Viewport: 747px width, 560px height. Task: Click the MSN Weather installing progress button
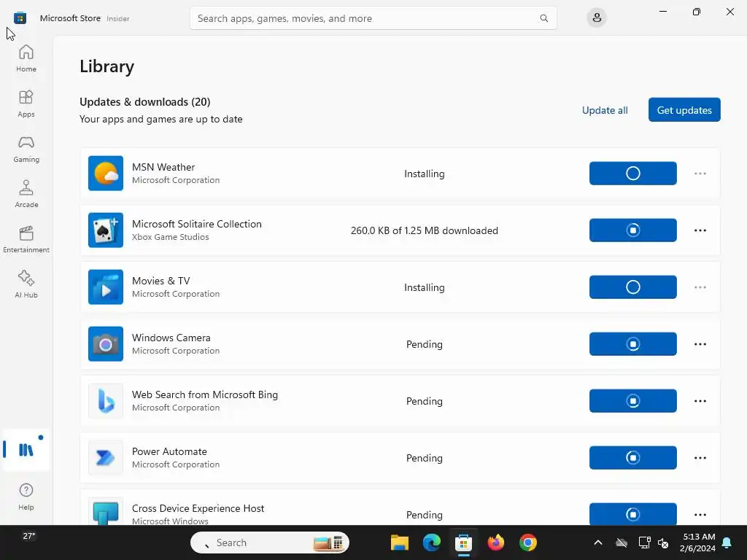[632, 174]
